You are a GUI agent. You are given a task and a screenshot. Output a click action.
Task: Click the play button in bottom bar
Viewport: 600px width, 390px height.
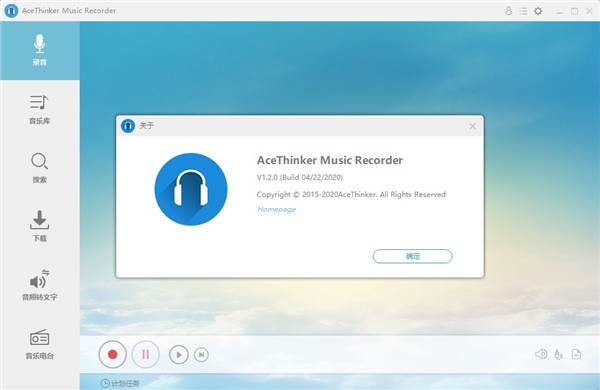(x=179, y=355)
